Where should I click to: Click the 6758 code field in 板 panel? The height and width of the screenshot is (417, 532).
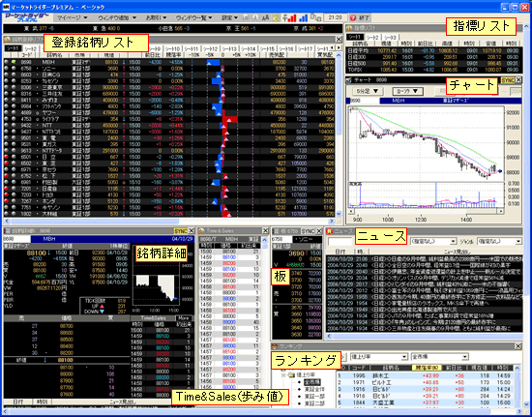(281, 240)
